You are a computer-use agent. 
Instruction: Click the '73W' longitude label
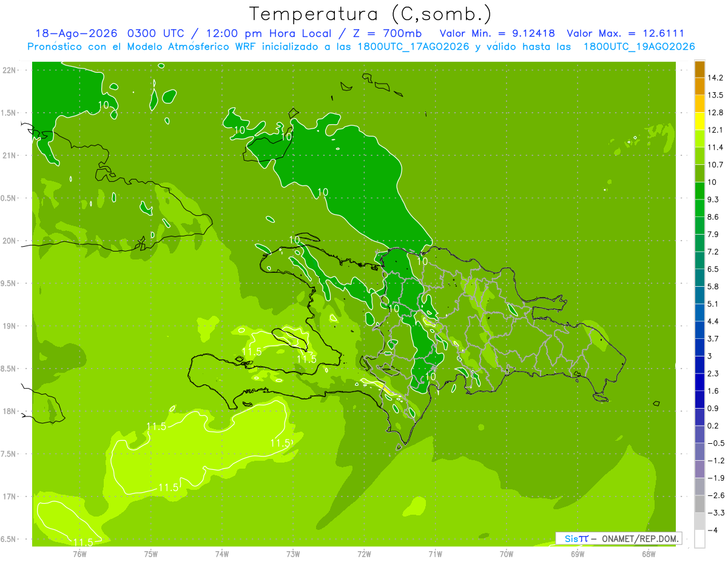[x=293, y=554]
